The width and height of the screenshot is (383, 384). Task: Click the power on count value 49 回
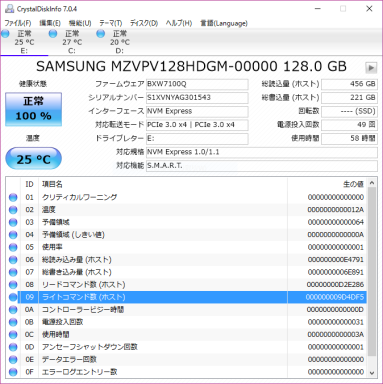349,125
